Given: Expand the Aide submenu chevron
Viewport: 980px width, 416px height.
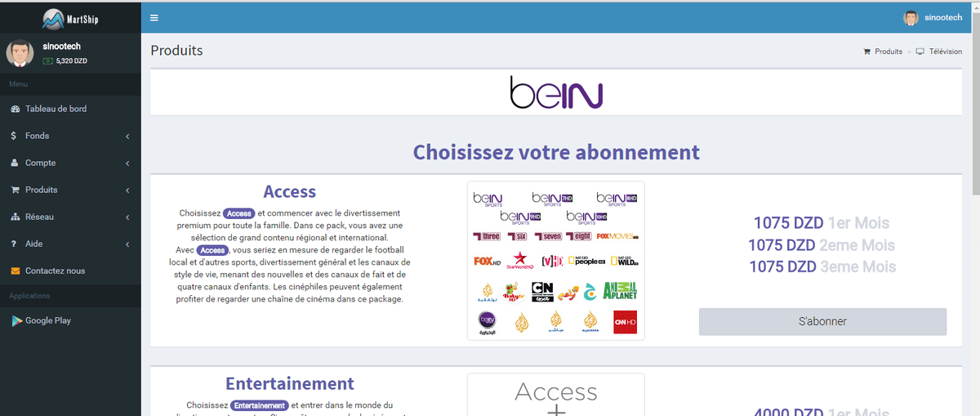Looking at the screenshot, I should pyautogui.click(x=127, y=244).
